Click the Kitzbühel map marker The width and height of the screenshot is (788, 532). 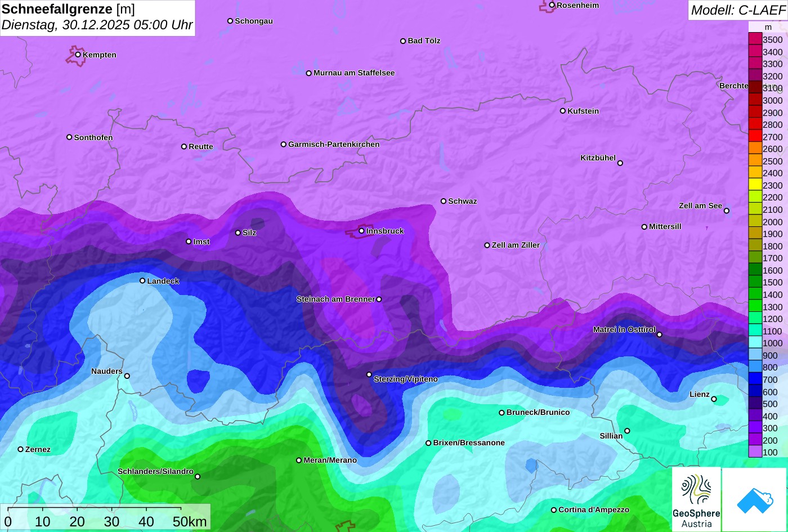coord(620,163)
